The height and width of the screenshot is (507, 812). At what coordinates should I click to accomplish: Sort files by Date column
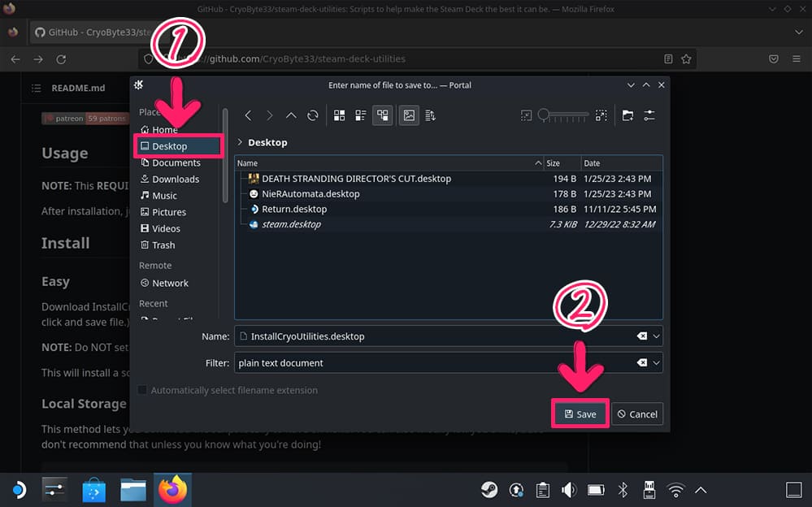622,163
